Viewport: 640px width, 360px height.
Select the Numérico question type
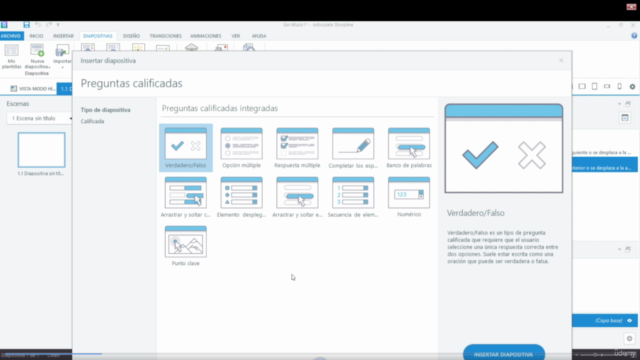(409, 197)
